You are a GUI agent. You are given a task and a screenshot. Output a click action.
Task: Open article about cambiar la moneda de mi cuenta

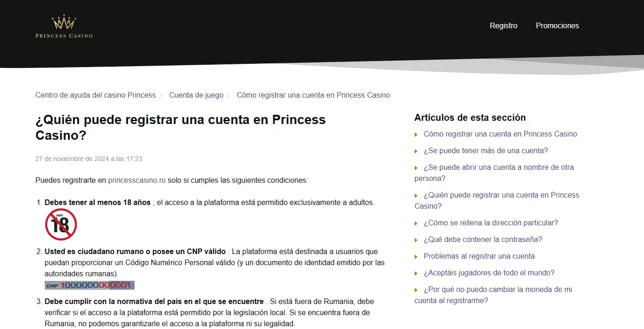[493, 295]
